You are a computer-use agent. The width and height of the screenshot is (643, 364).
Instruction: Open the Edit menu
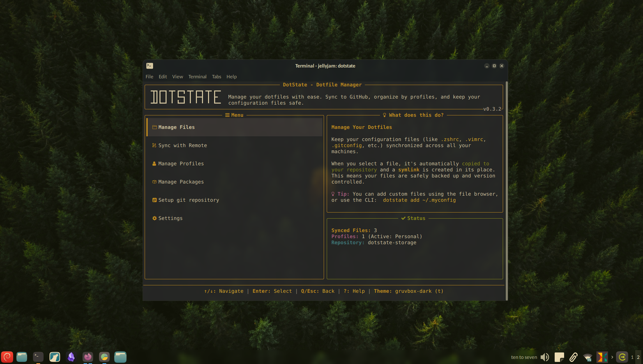pos(163,77)
